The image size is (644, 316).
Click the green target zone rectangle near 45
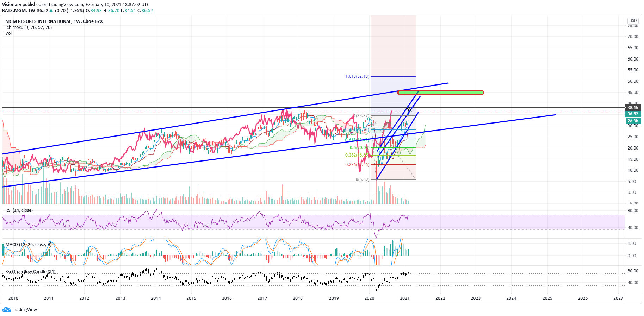coord(440,93)
